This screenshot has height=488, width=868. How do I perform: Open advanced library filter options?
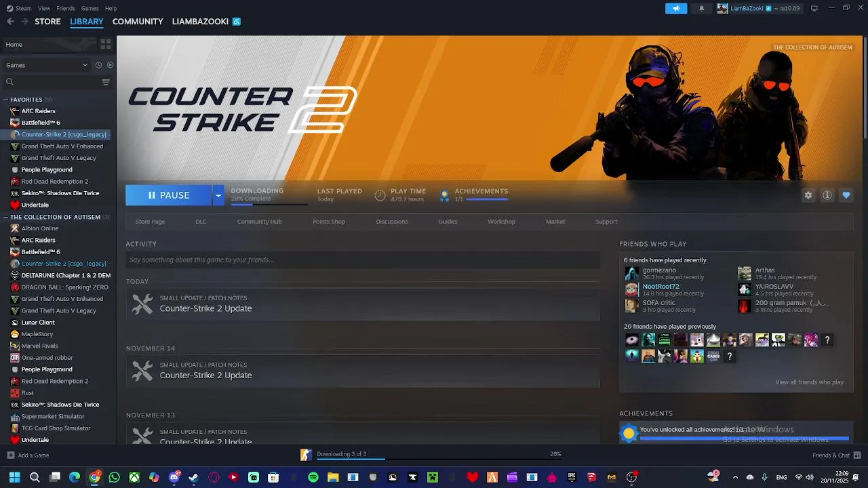(105, 82)
